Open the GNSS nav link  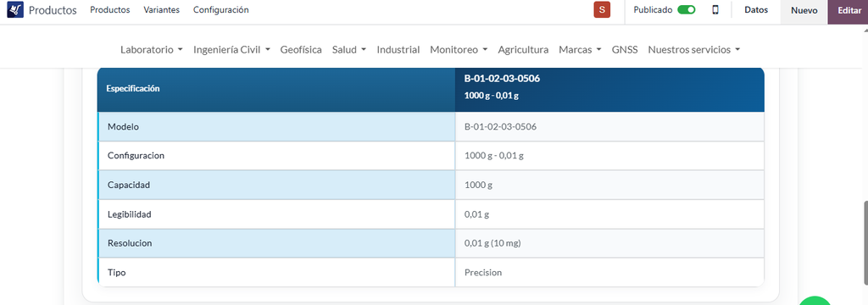pos(625,50)
